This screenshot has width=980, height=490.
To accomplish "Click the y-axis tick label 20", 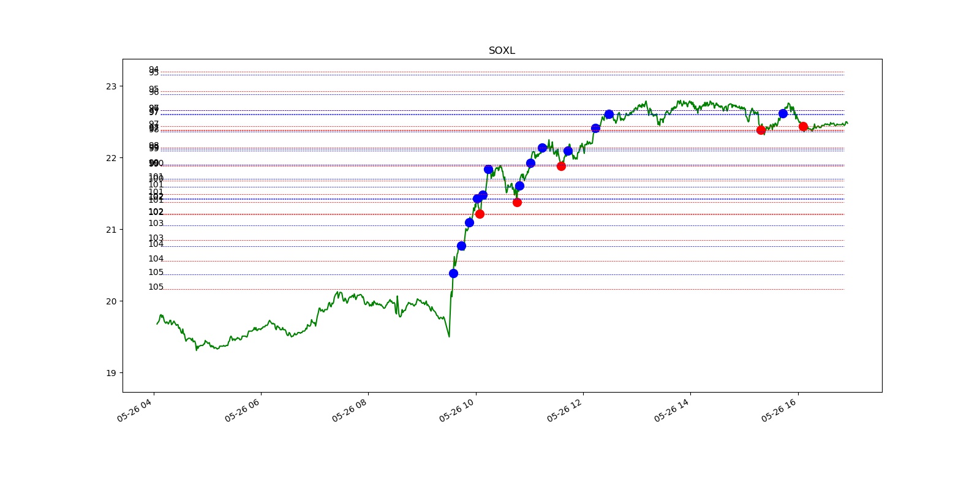I will pyautogui.click(x=111, y=301).
